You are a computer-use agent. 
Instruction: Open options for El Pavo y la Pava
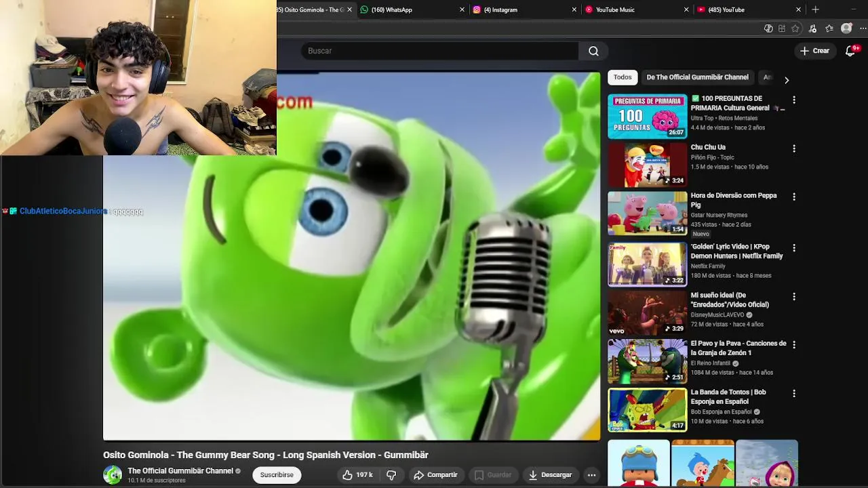[x=793, y=345]
